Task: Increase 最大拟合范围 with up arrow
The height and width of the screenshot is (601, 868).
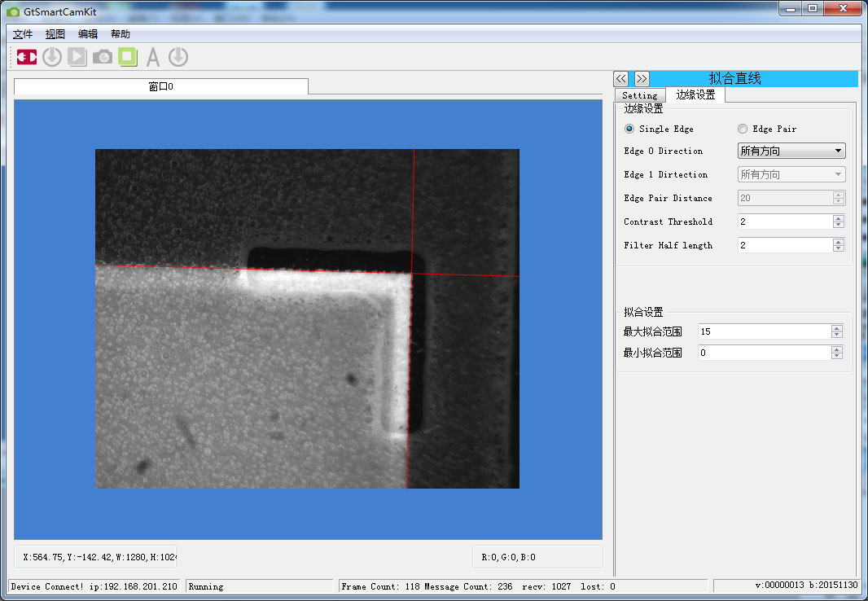Action: (x=837, y=328)
